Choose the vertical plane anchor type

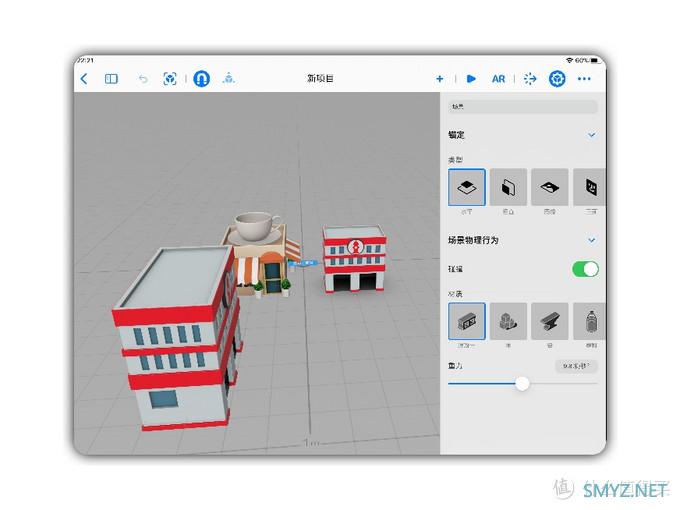[x=508, y=187]
